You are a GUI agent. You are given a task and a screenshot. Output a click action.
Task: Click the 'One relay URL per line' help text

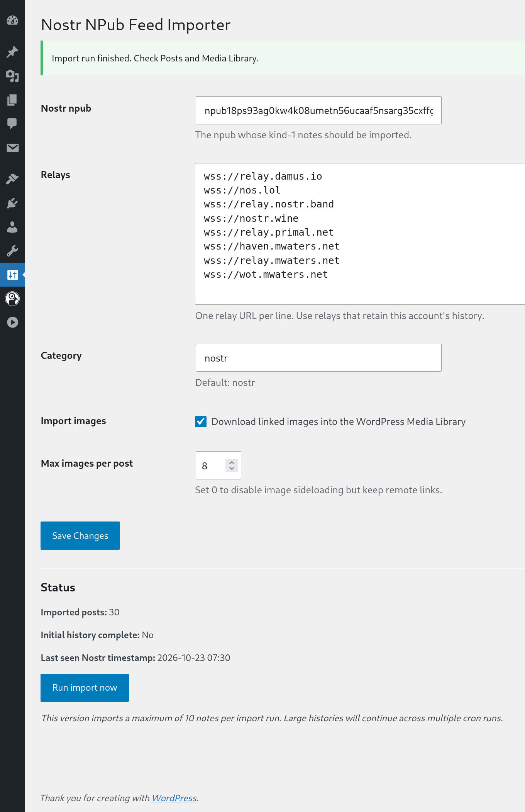[340, 316]
